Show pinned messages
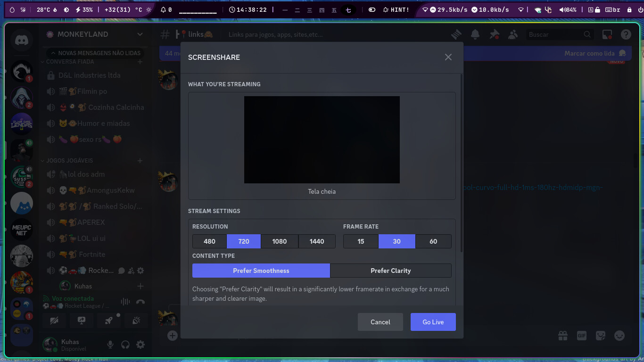644x362 pixels. click(494, 34)
